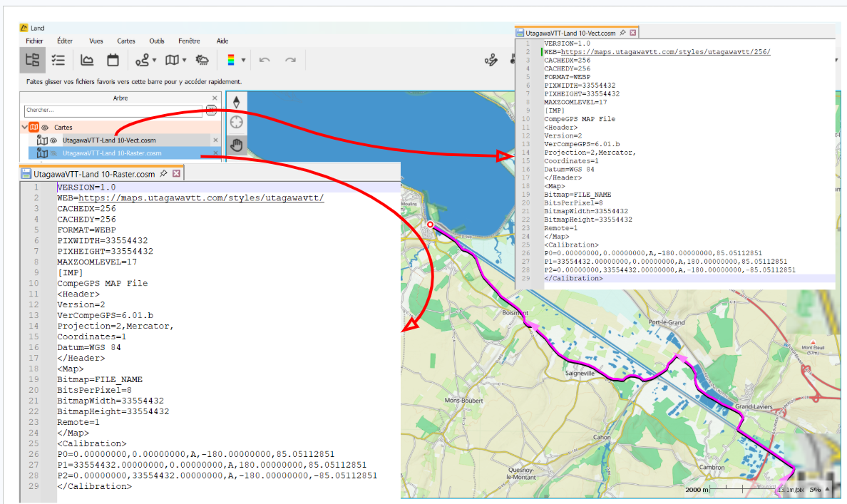Open the Aide menu

(x=222, y=41)
